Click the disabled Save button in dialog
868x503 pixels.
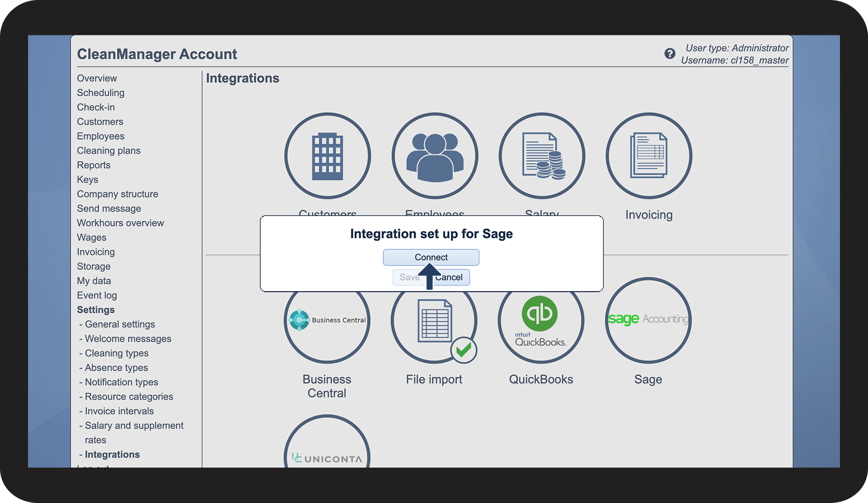pyautogui.click(x=409, y=277)
